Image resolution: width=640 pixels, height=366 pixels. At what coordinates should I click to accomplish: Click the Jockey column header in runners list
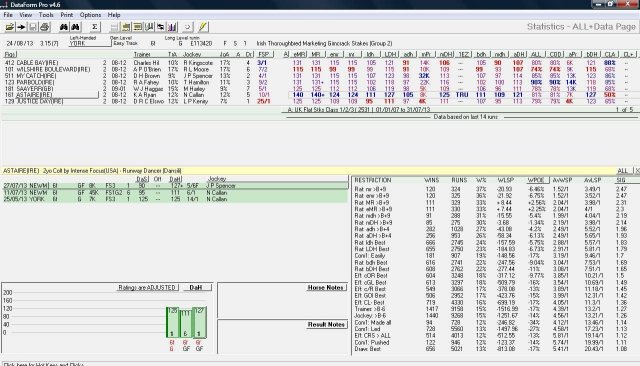click(192, 54)
